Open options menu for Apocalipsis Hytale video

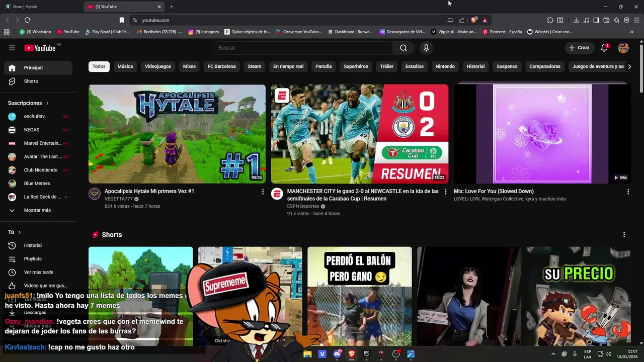(x=263, y=192)
